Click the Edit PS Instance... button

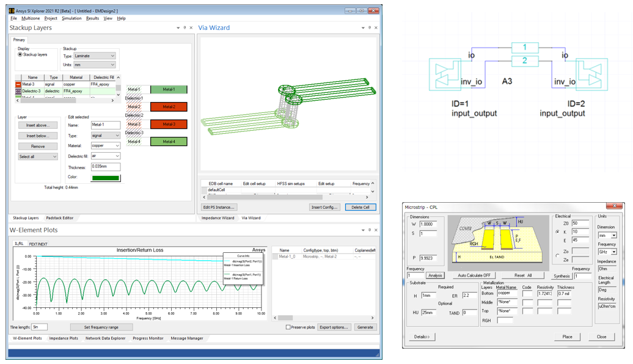tap(218, 207)
